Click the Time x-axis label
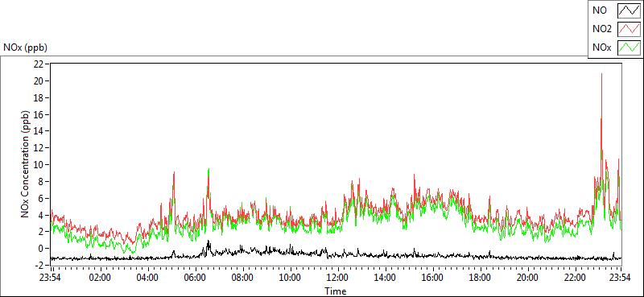This screenshot has height=297, width=644. pyautogui.click(x=336, y=291)
